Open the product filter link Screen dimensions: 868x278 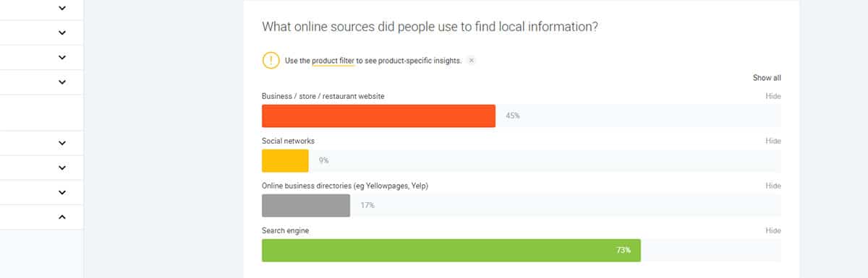click(x=333, y=61)
